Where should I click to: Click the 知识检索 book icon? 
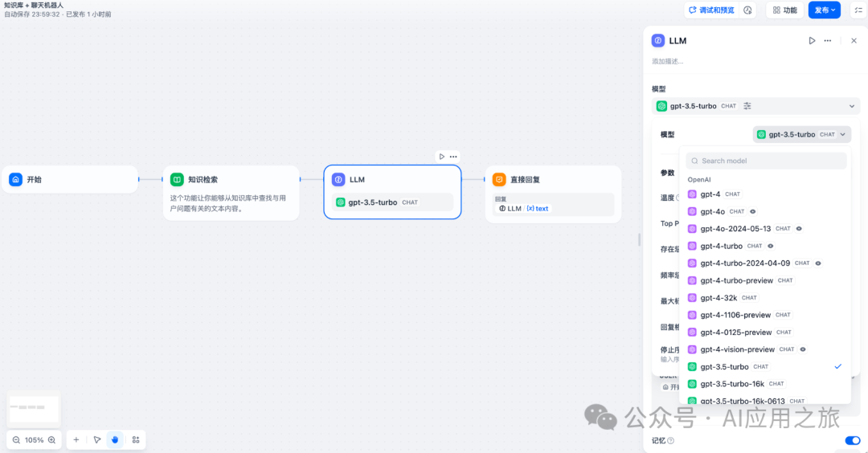pos(177,179)
